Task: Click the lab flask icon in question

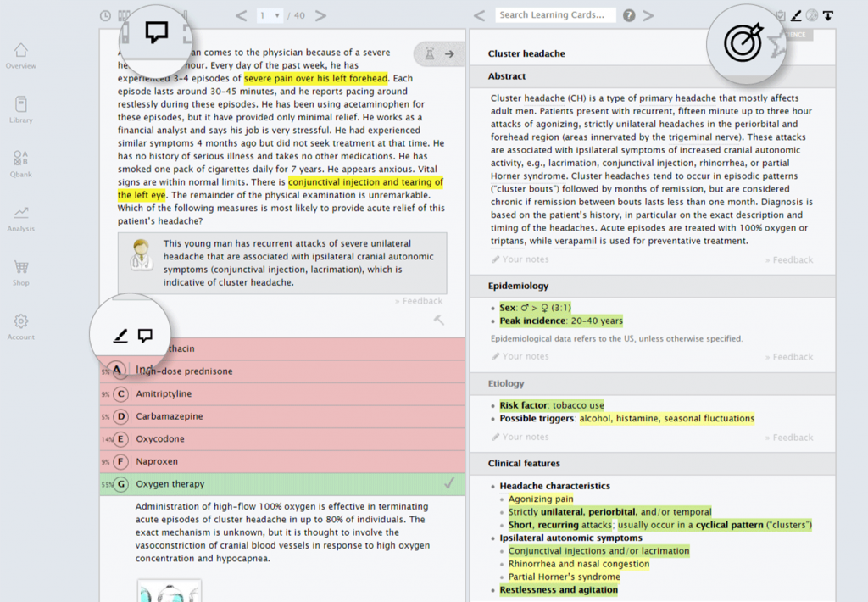Action: pyautogui.click(x=430, y=53)
